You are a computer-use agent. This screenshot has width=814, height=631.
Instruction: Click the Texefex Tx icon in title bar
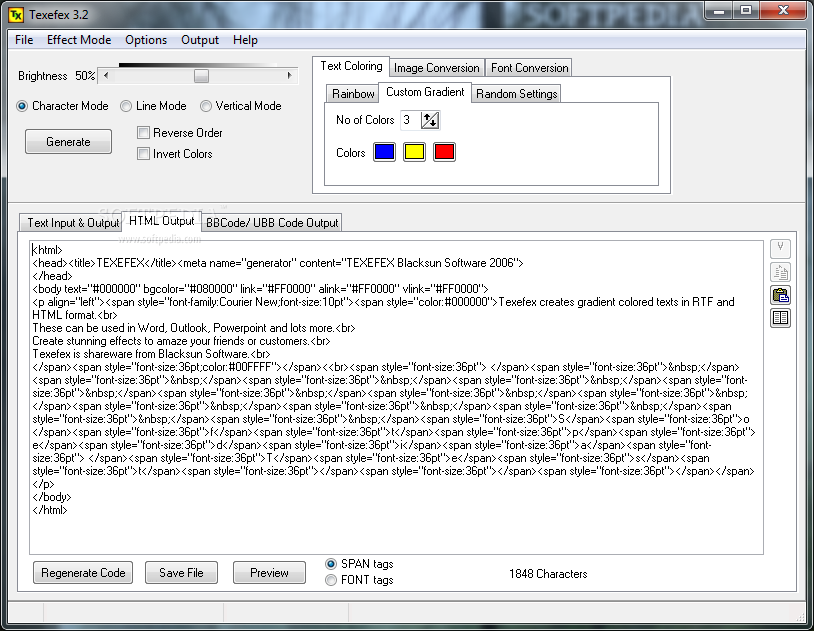point(16,15)
